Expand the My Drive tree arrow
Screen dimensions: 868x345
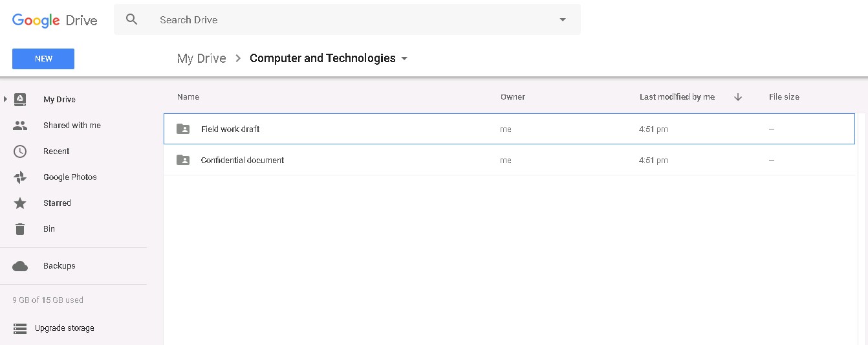[5, 99]
